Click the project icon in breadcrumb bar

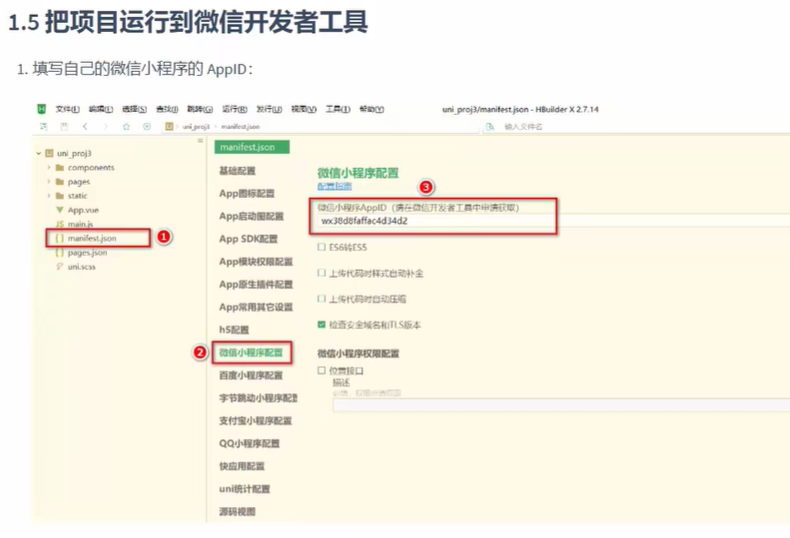(169, 126)
